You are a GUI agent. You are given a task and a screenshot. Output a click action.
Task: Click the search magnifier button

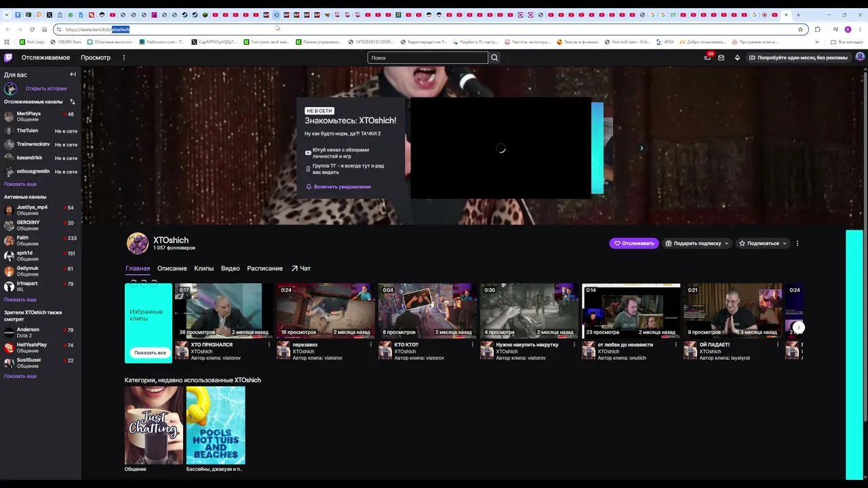click(494, 58)
